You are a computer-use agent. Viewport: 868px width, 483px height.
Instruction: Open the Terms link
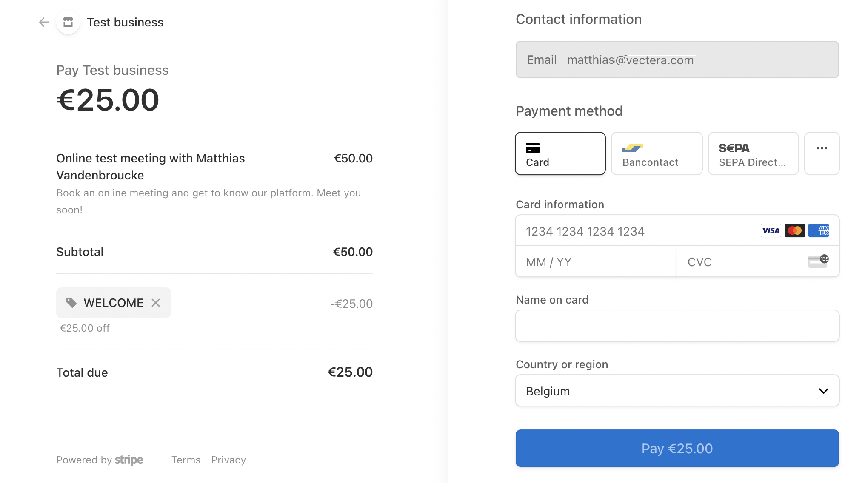186,460
